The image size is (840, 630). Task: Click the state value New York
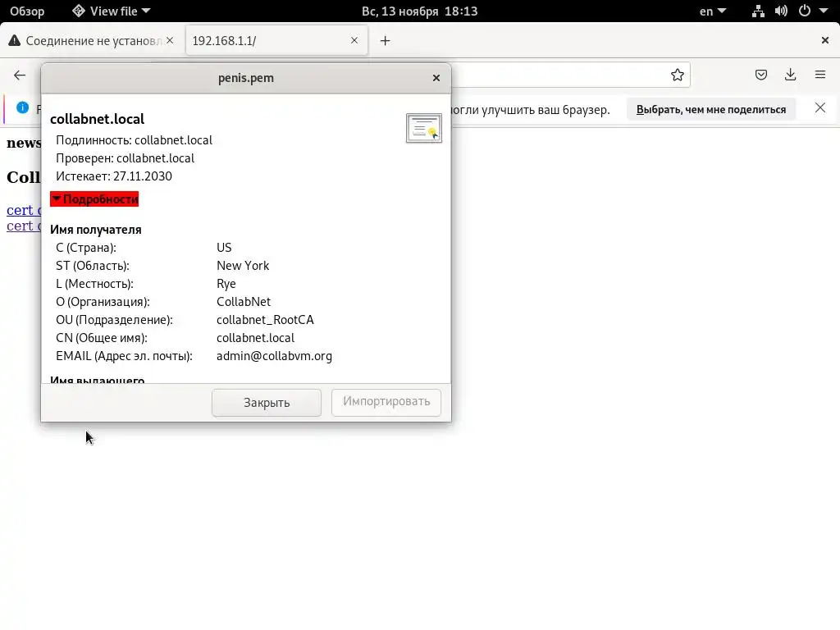[x=243, y=266]
